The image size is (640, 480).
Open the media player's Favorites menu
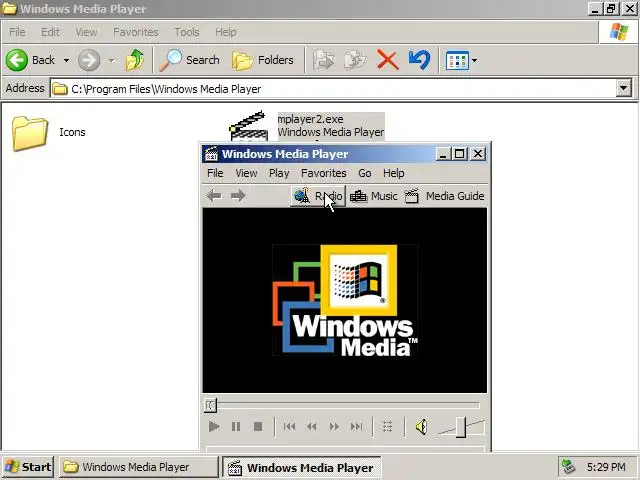coord(324,173)
